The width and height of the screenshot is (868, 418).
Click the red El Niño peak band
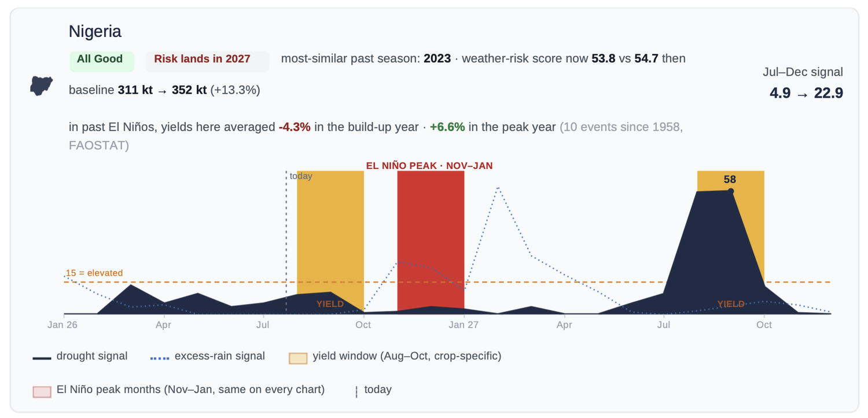pos(431,242)
